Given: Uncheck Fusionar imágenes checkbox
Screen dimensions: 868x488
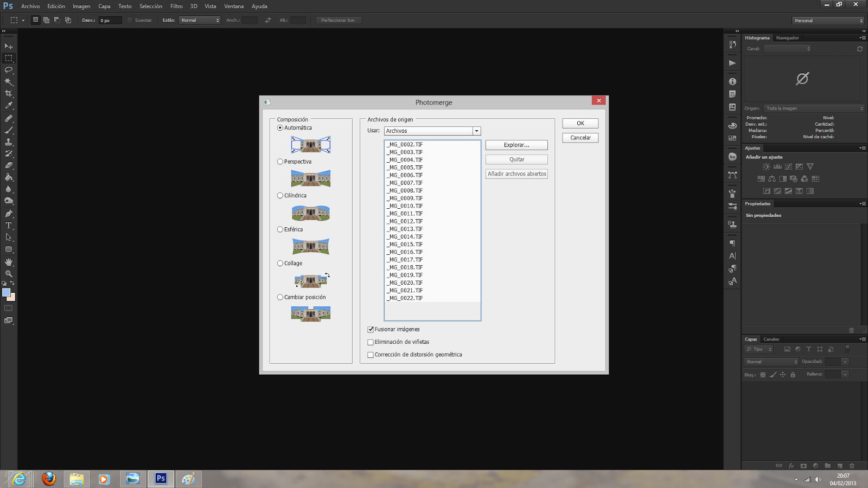Looking at the screenshot, I should (x=371, y=330).
